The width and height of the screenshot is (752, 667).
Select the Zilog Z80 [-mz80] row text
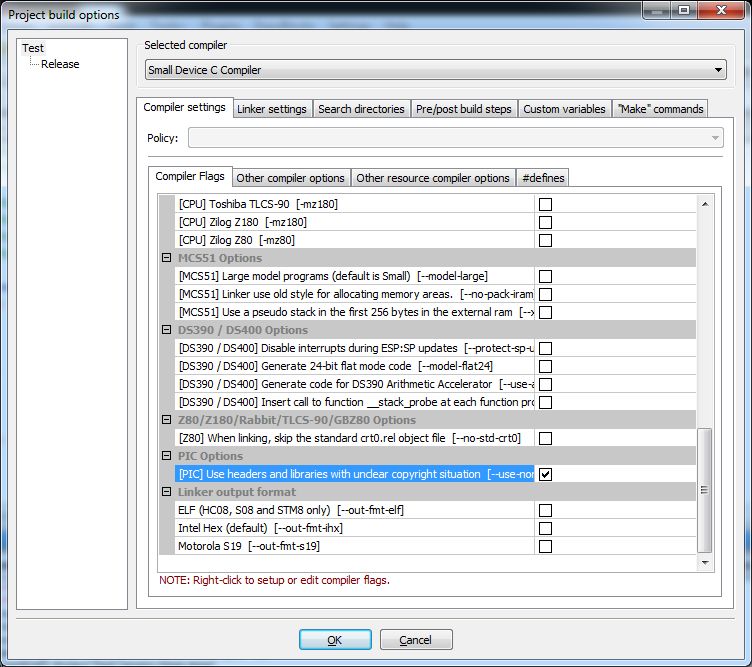(x=237, y=240)
